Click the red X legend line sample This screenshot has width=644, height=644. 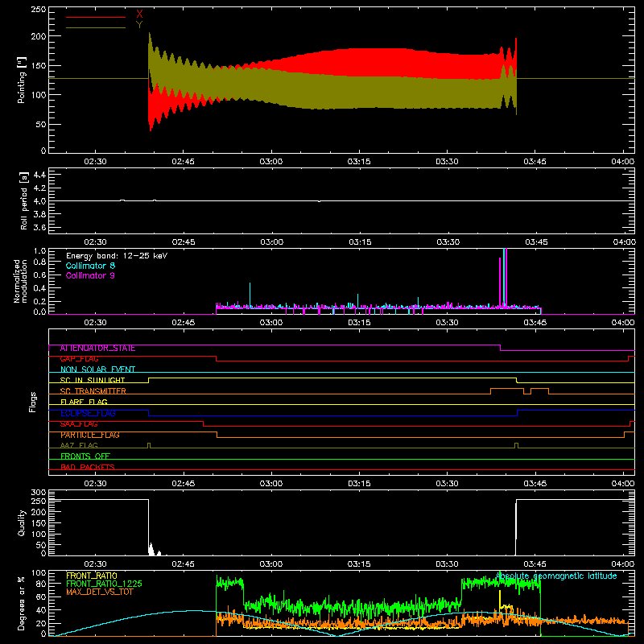[96, 17]
